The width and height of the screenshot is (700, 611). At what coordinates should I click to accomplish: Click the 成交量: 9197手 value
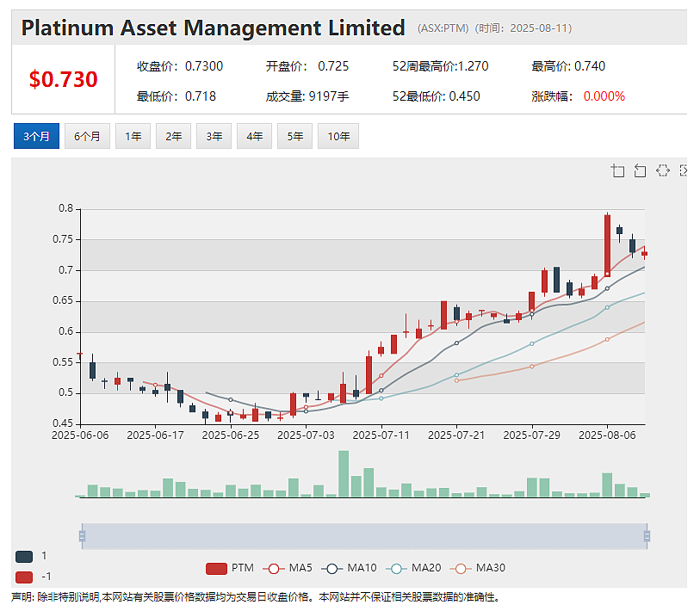pyautogui.click(x=307, y=96)
